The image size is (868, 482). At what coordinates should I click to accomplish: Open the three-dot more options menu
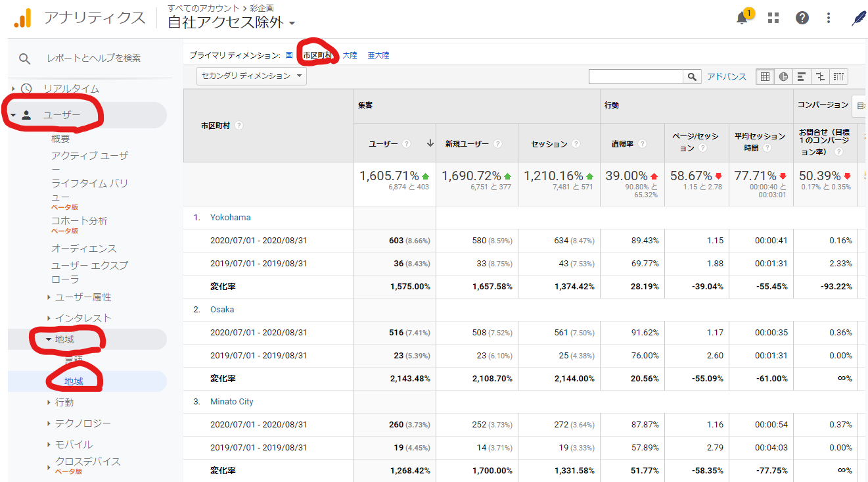[x=829, y=18]
